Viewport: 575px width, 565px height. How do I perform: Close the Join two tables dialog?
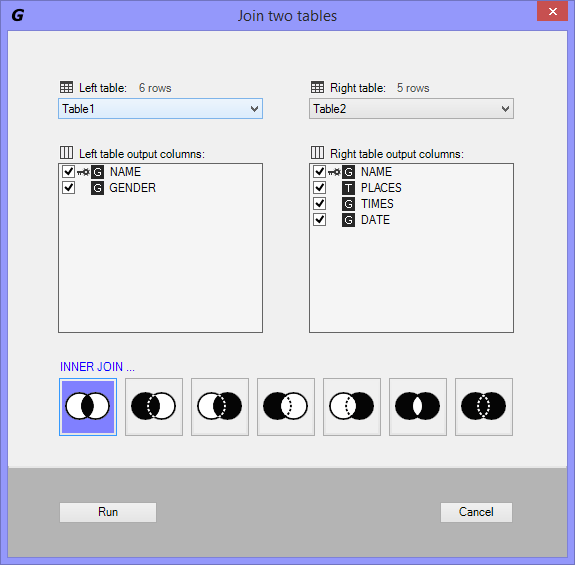(553, 11)
